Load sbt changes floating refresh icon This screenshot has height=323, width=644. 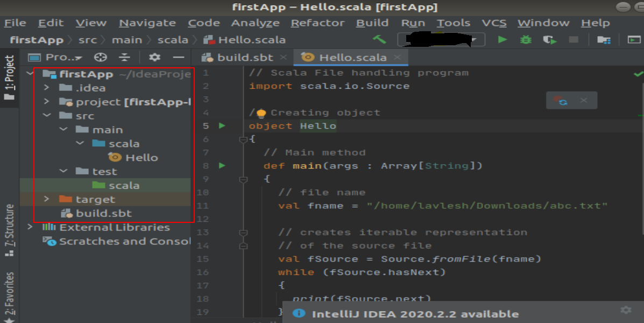click(x=560, y=100)
